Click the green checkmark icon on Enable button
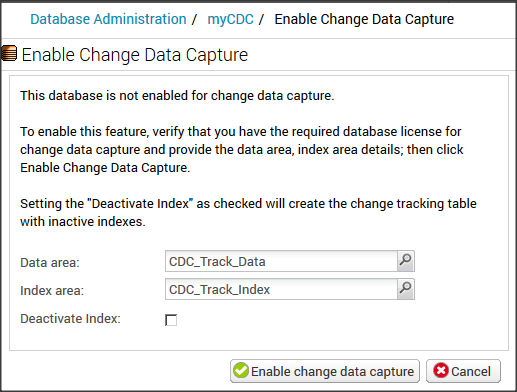This screenshot has height=392, width=517. click(241, 371)
